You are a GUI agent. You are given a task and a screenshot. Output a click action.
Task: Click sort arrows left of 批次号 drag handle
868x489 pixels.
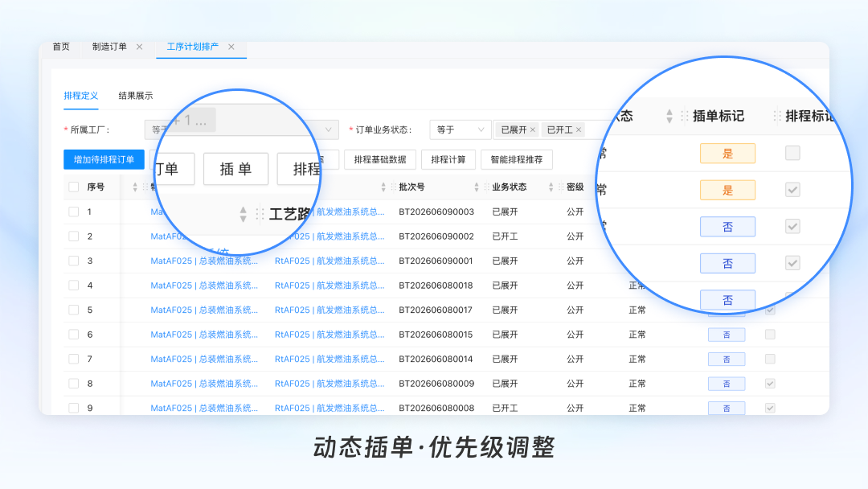click(x=383, y=187)
